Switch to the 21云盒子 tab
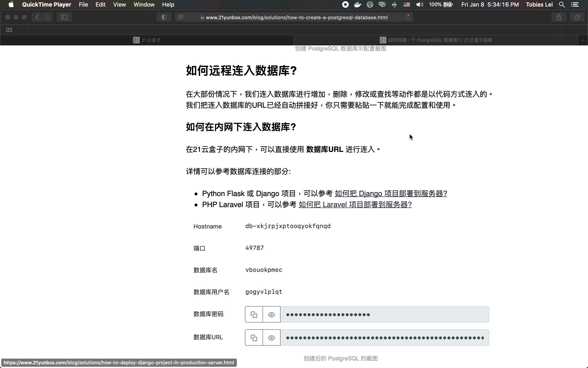 click(147, 40)
